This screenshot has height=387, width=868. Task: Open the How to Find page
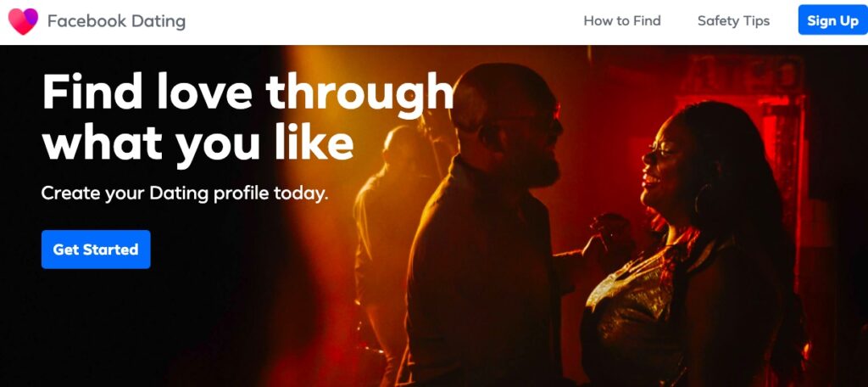pos(622,21)
